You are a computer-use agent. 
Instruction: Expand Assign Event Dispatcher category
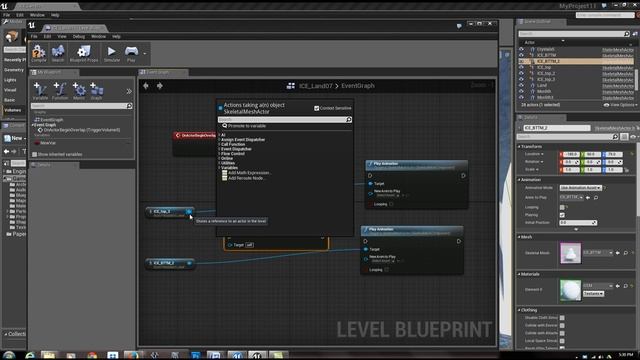pos(243,140)
